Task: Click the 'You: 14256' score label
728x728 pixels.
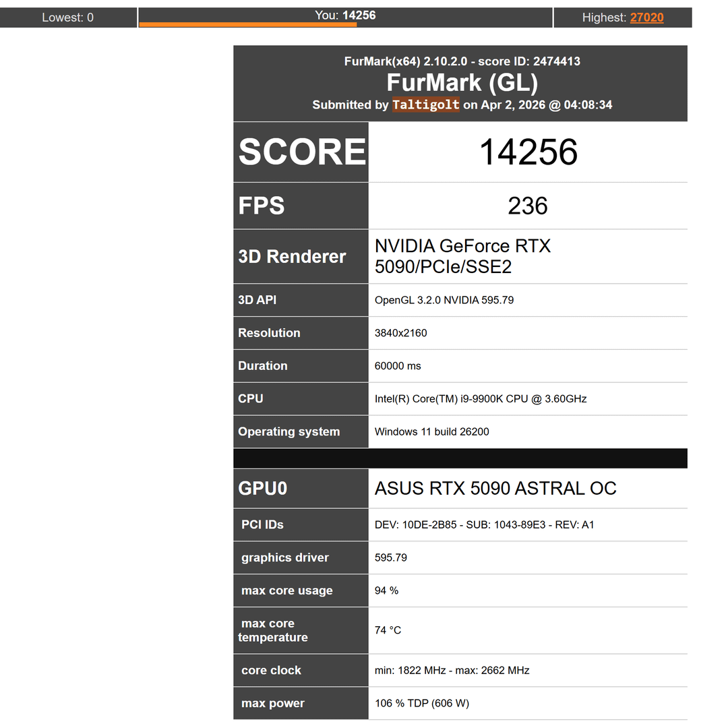Action: point(345,15)
